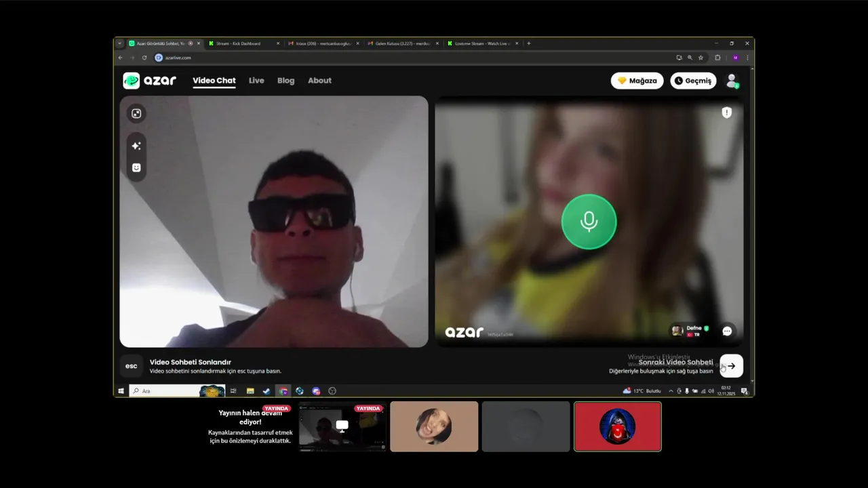
Task: Click the Azar logo
Action: coord(149,81)
